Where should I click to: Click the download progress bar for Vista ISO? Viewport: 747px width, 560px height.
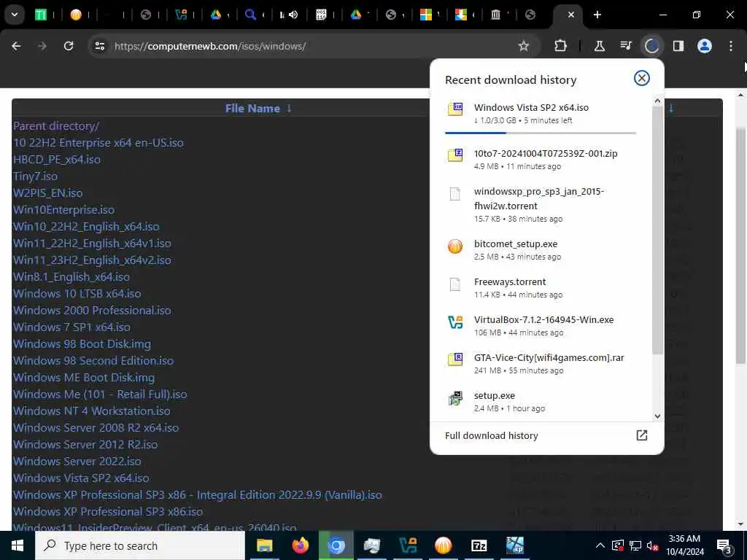pyautogui.click(x=541, y=133)
